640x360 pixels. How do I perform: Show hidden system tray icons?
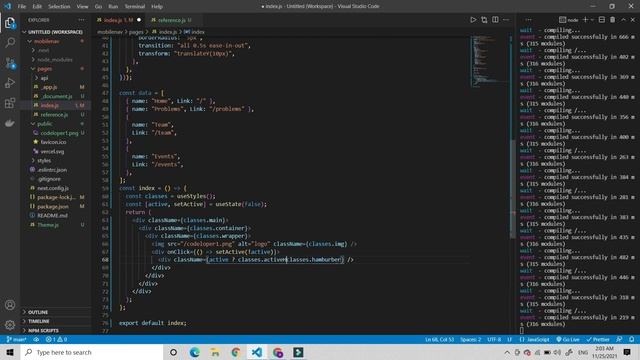pos(507,352)
